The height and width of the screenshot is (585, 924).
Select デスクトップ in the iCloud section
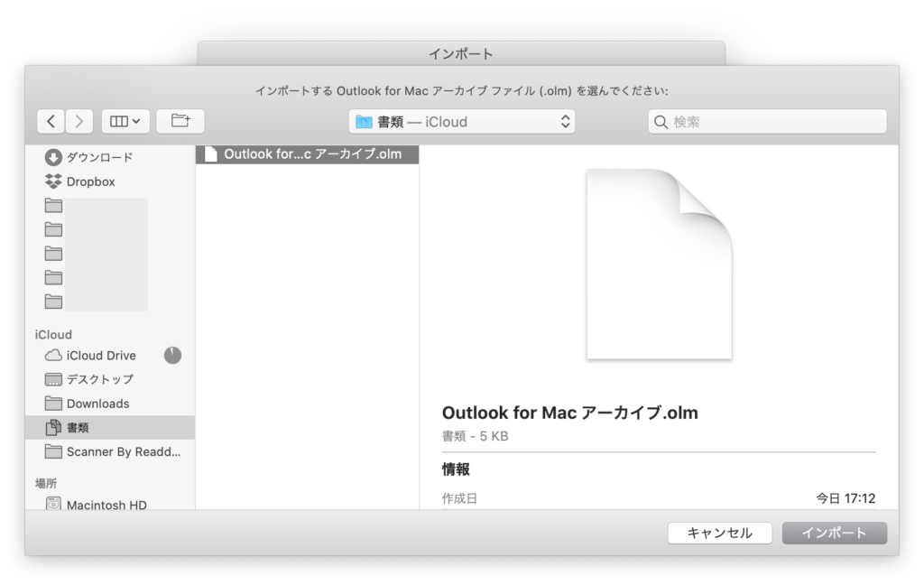point(109,379)
